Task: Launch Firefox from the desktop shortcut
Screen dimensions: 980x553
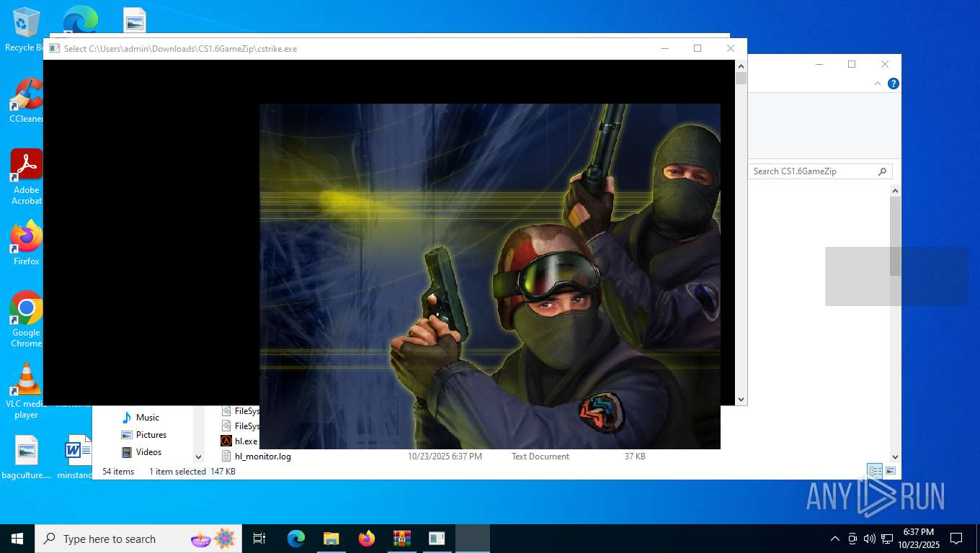Action: (x=26, y=243)
